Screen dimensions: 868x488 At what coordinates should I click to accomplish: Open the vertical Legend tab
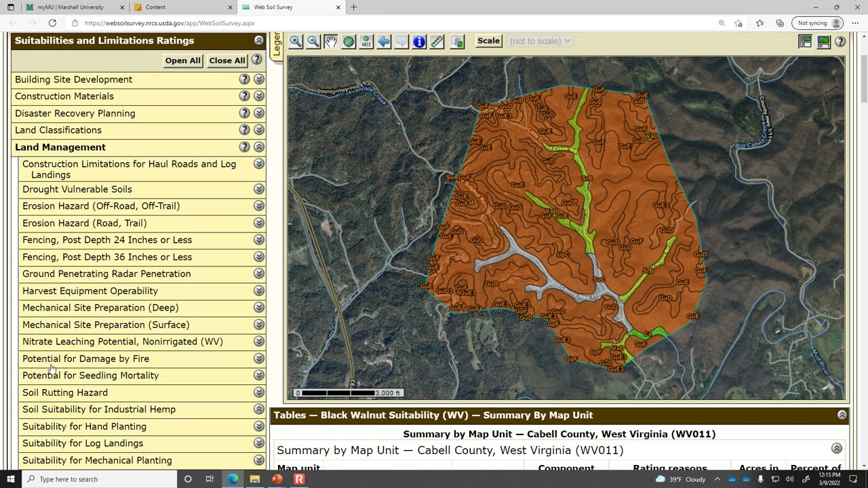(276, 45)
